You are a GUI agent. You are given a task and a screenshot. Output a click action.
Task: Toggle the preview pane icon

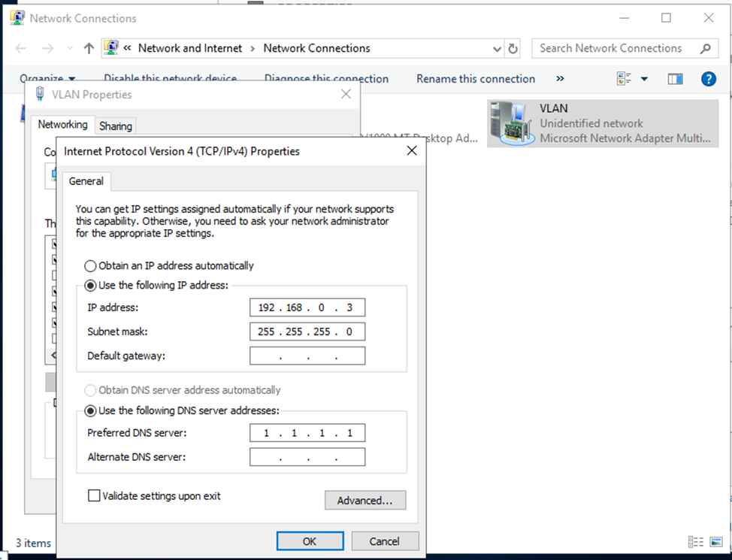pos(675,78)
